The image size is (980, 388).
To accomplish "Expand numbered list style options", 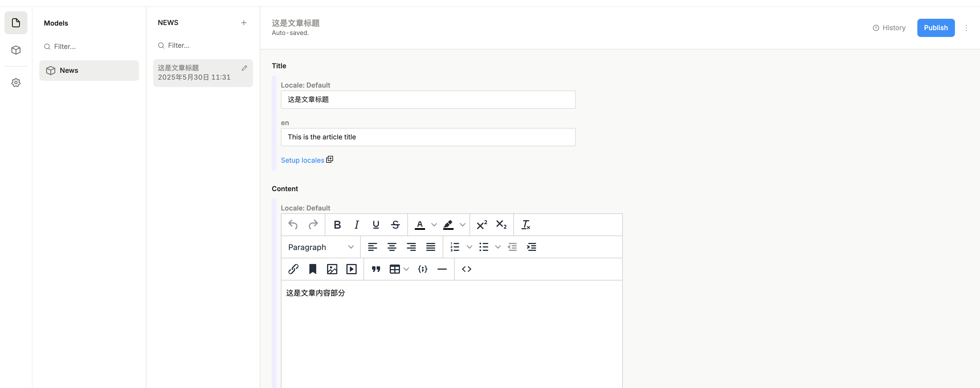I will click(469, 247).
